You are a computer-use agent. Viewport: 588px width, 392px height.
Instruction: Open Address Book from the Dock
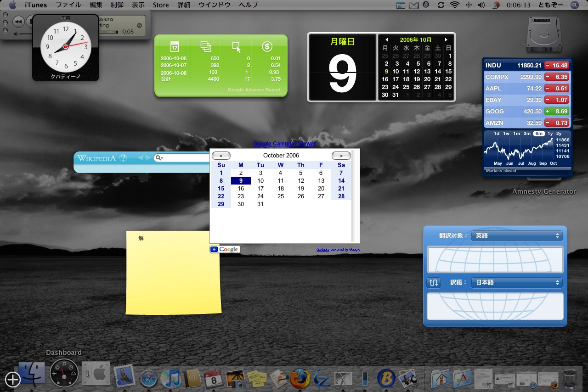(x=192, y=378)
